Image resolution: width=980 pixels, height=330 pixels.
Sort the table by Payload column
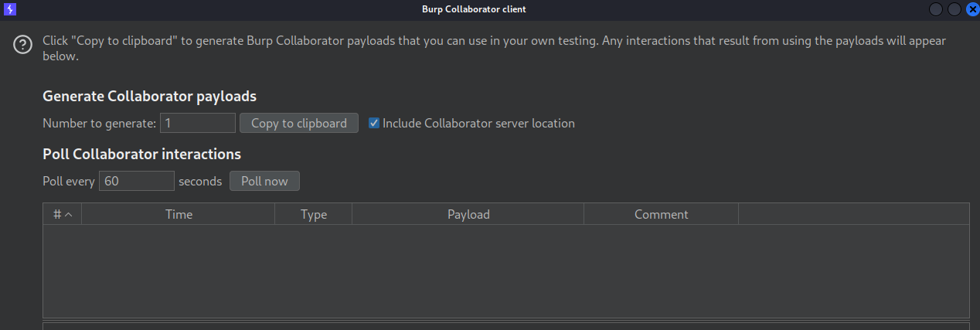coord(468,214)
